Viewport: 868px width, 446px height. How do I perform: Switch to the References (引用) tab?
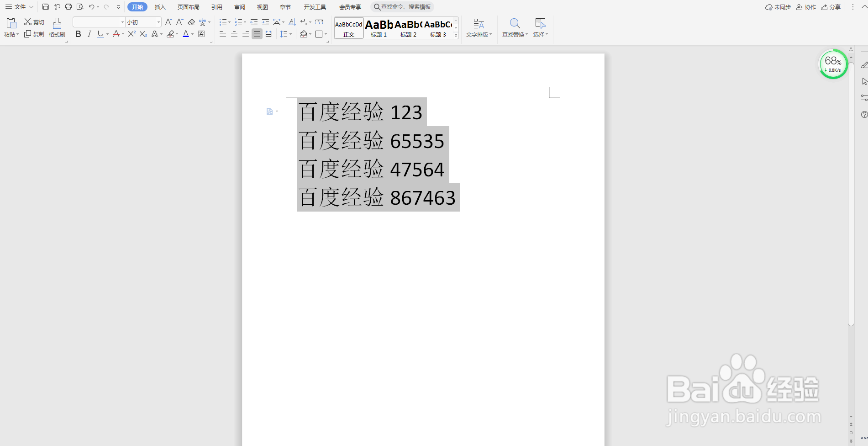[217, 7]
